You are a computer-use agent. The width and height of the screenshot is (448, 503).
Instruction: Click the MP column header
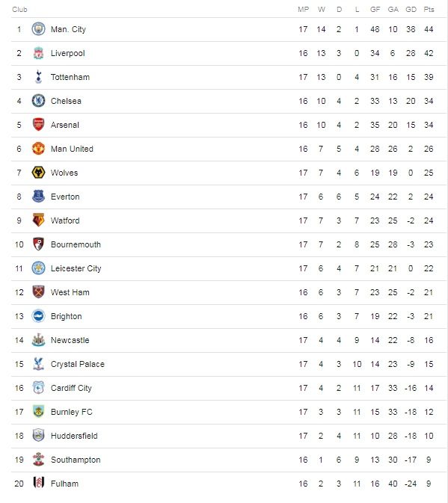(303, 9)
